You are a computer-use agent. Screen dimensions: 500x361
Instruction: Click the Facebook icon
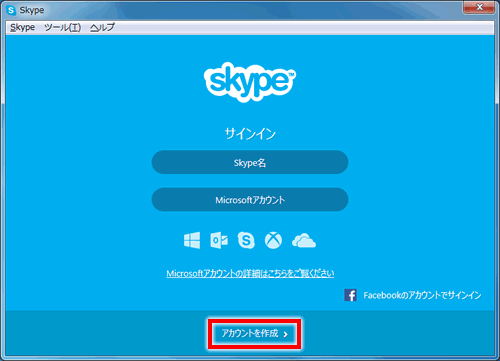pyautogui.click(x=350, y=295)
